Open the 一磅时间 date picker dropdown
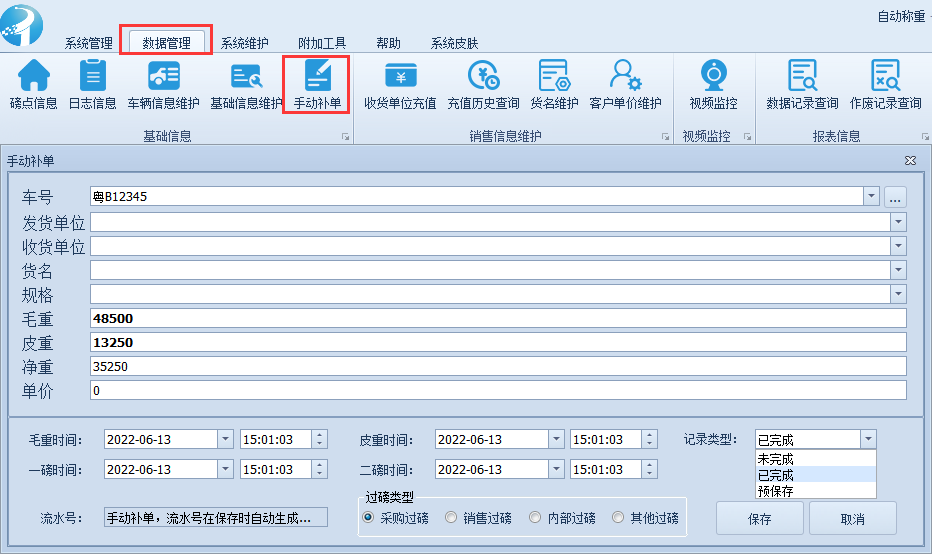This screenshot has width=932, height=554. [225, 469]
